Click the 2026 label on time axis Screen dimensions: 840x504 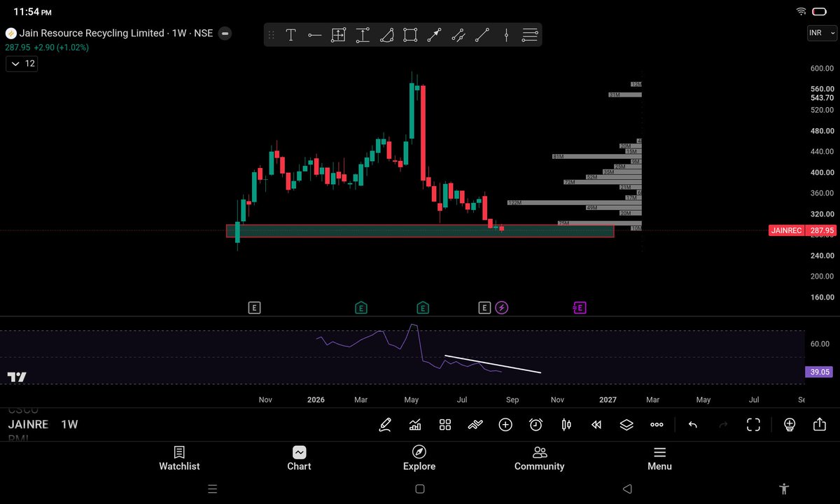(x=316, y=400)
